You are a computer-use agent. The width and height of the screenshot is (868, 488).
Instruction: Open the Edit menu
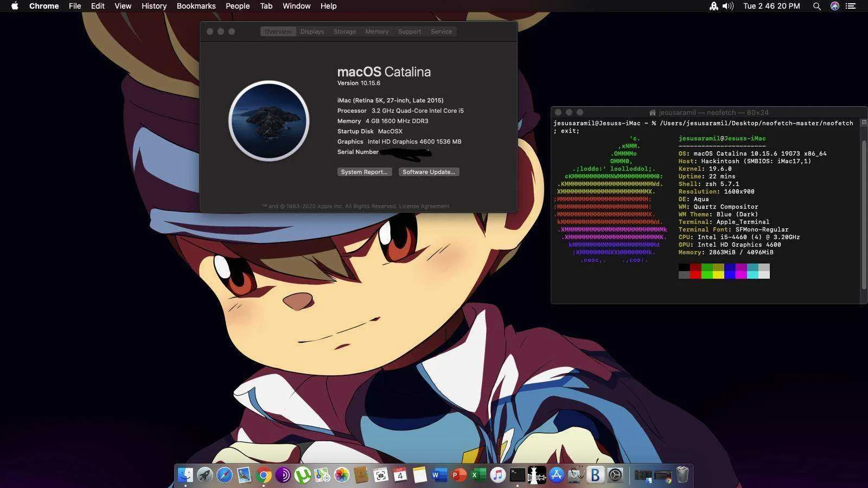(x=98, y=6)
